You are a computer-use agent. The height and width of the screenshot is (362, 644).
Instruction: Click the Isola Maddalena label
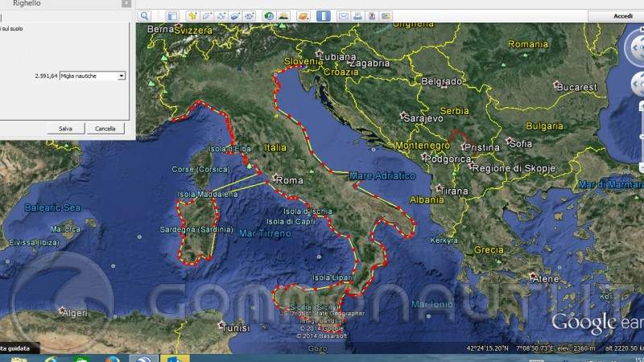[208, 194]
